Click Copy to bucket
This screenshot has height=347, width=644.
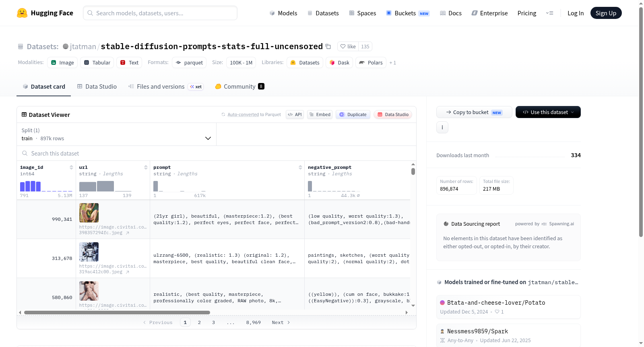point(474,112)
